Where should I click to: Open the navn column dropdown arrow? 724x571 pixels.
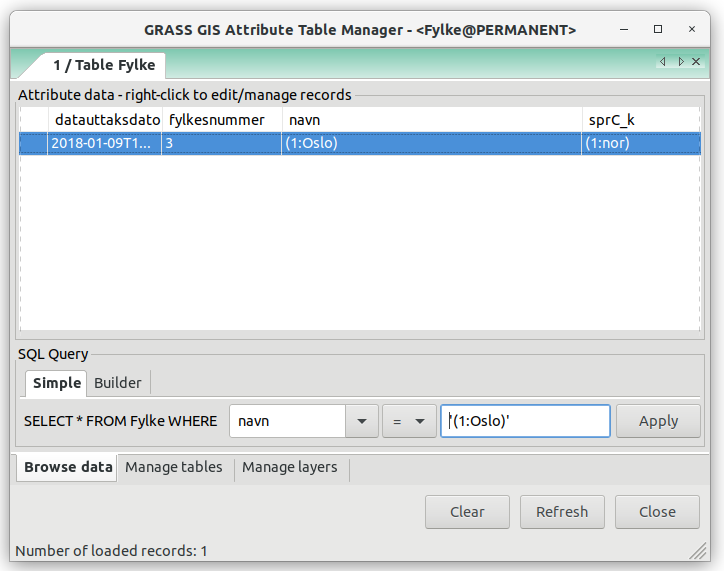pyautogui.click(x=362, y=421)
